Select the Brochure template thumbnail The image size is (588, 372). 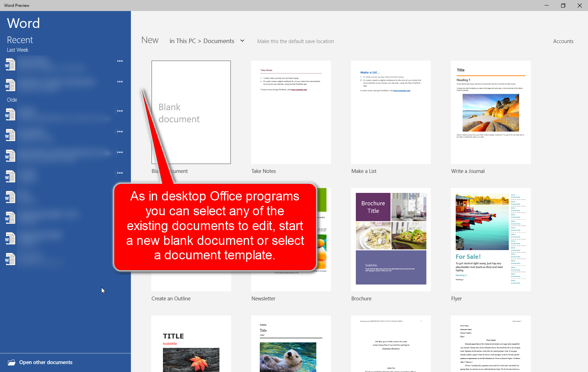tap(391, 240)
